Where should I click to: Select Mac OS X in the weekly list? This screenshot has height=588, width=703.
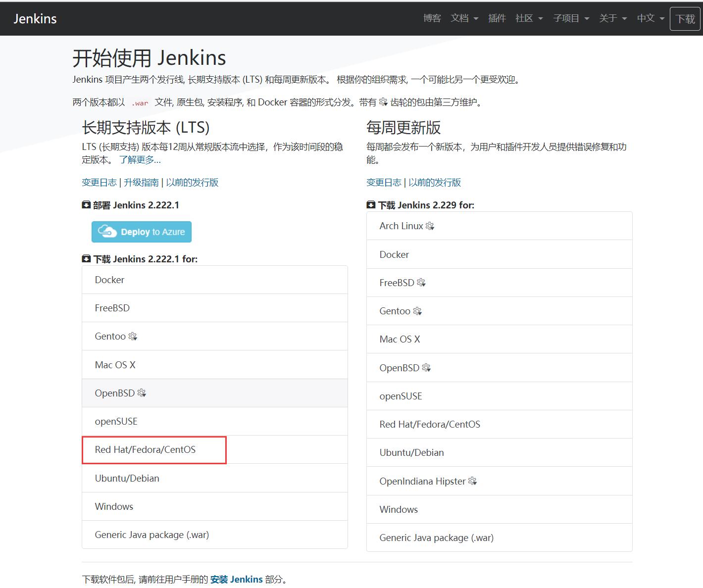pos(500,339)
